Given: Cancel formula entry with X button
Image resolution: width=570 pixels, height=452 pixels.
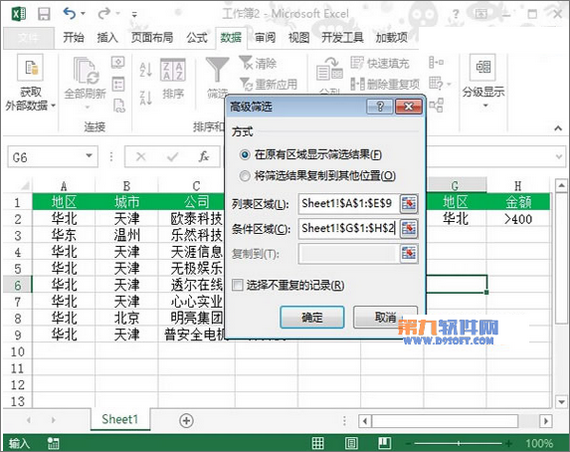Looking at the screenshot, I should coord(141,157).
